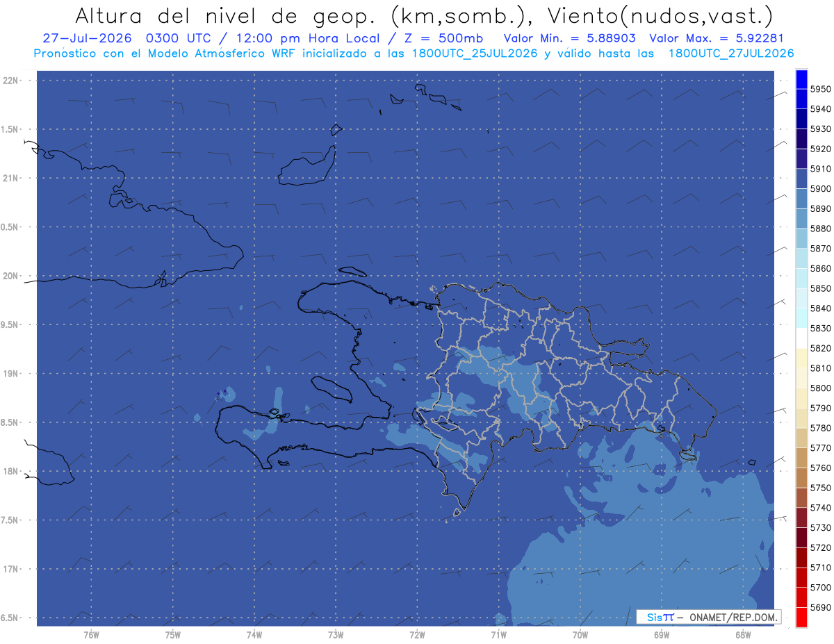Click the 70W longitude label
Viewport: 834px width, 644px height.
pos(580,635)
